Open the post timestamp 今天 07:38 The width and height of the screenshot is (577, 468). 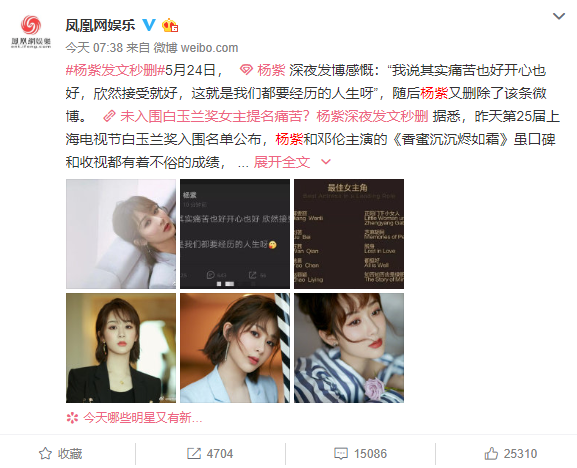tap(94, 48)
